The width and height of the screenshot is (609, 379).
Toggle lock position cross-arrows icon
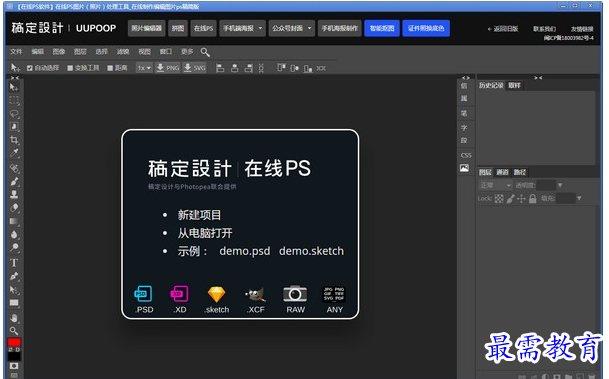click(x=521, y=198)
